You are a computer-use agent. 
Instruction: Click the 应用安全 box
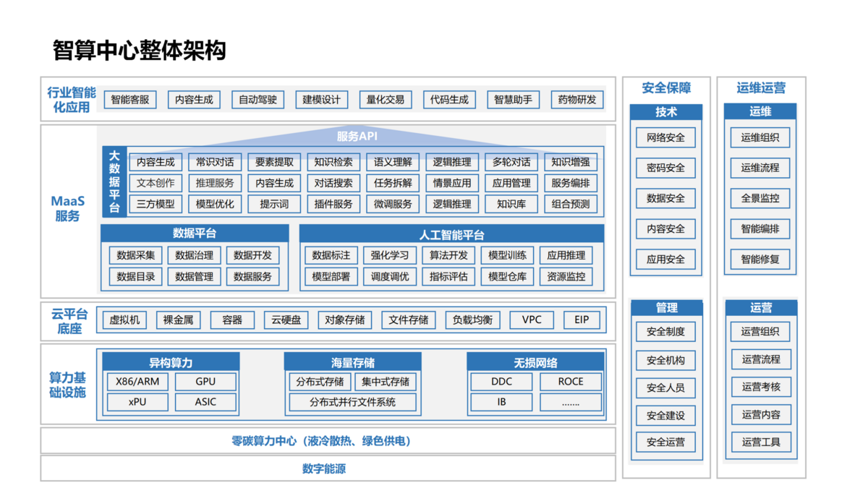(x=665, y=259)
